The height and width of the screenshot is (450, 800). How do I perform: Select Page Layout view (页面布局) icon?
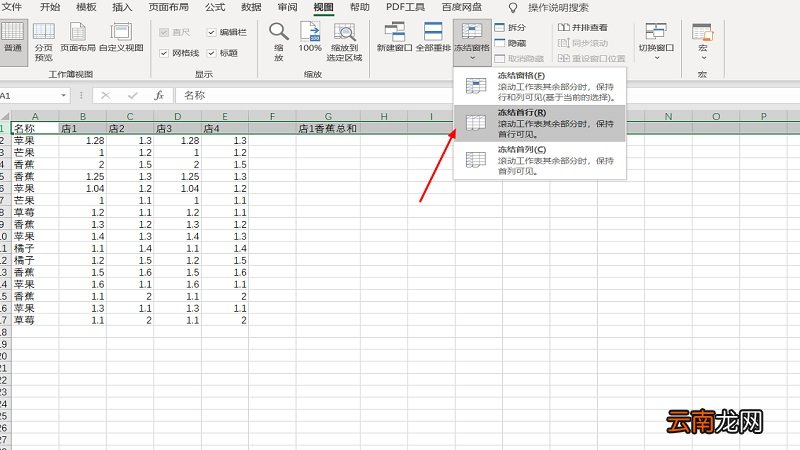78,32
